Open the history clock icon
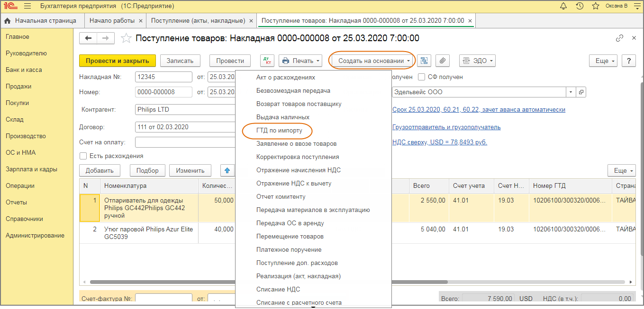Screen dimensions: 644x309 tap(580, 6)
